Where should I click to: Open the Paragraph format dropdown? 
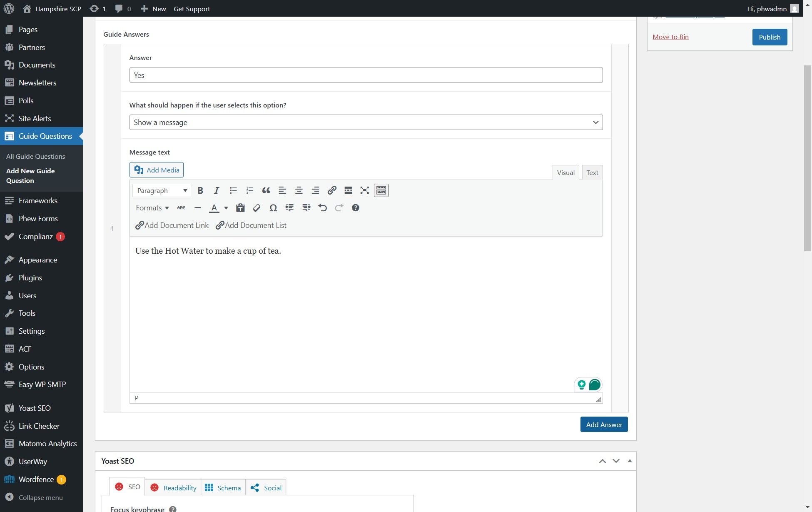point(162,190)
